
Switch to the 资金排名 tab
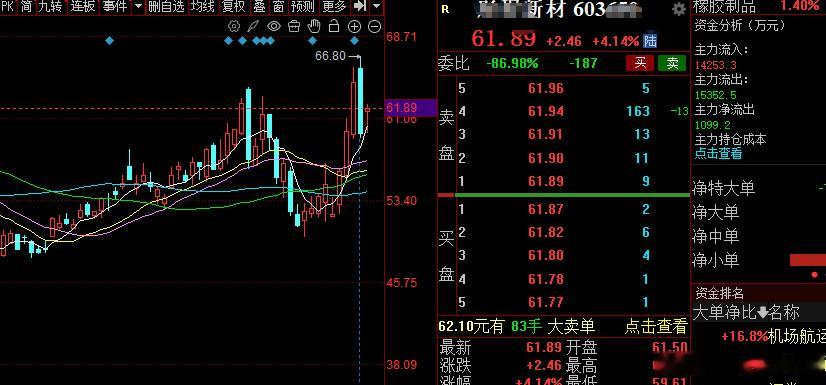pos(719,293)
